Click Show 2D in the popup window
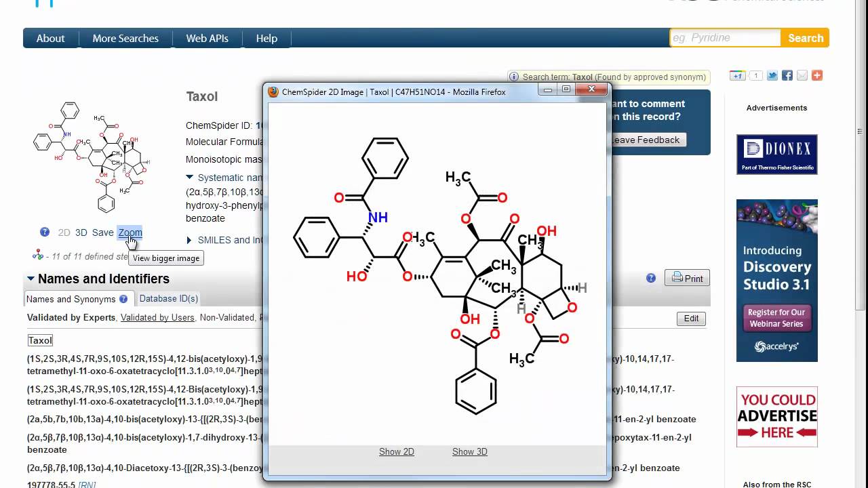868x488 pixels. coord(397,451)
